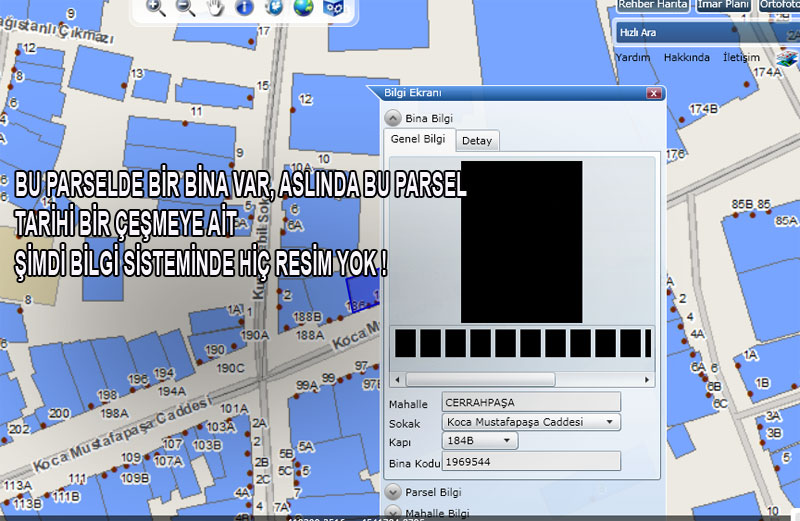Click the globe full-extent icon

click(x=303, y=8)
